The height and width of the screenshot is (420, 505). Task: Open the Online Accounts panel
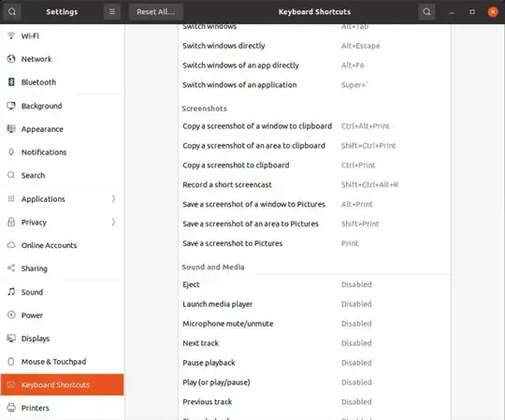[x=62, y=245]
